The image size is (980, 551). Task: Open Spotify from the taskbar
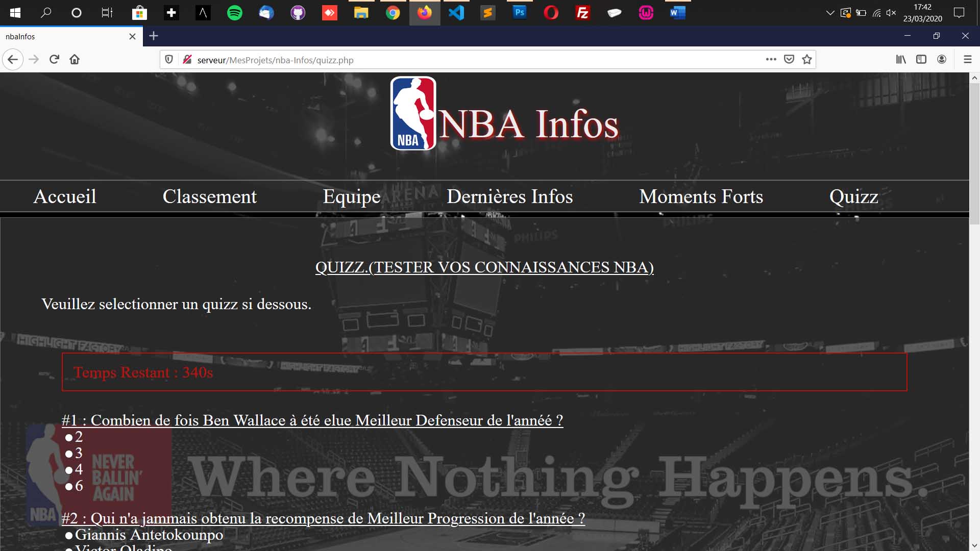[x=234, y=13]
